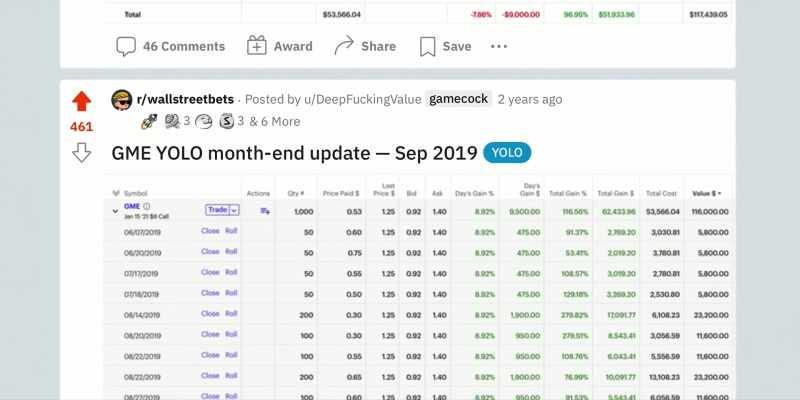Click the Symbol column header
This screenshot has width=800, height=400.
[x=136, y=193]
